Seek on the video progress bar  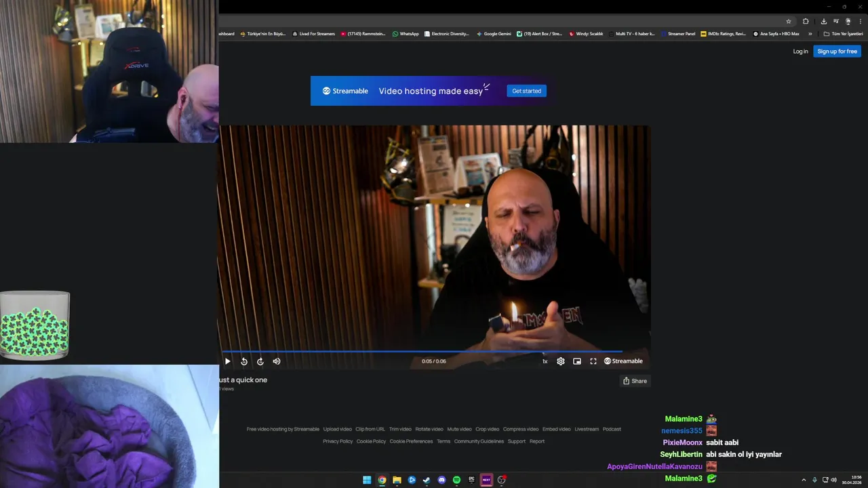(434, 352)
